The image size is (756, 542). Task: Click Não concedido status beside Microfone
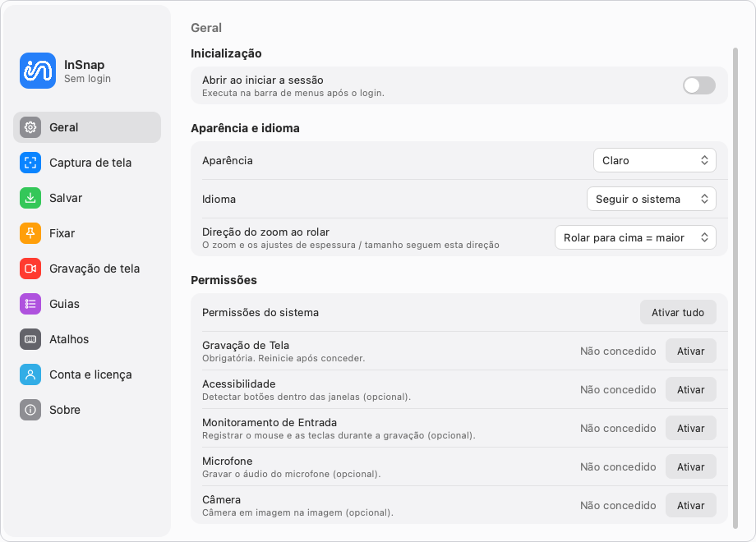pyautogui.click(x=618, y=466)
